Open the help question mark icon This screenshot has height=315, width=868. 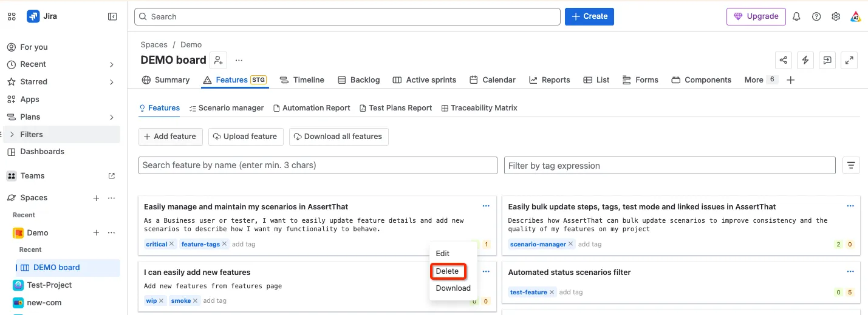[x=816, y=16]
